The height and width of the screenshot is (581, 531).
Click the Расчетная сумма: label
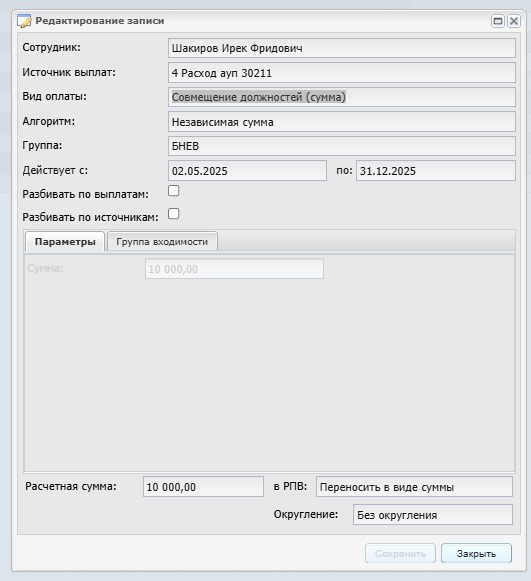pos(71,486)
